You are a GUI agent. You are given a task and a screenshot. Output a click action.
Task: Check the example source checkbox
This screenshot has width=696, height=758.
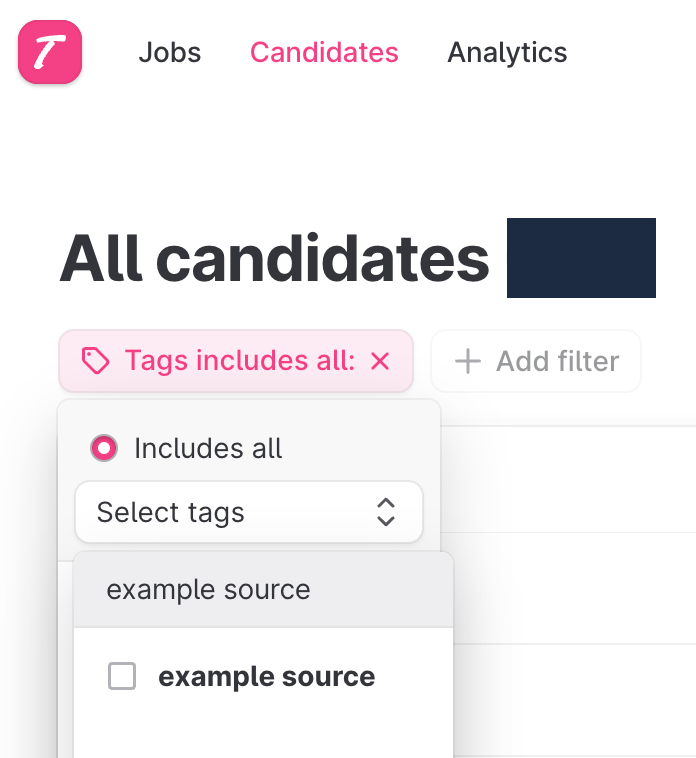point(122,677)
